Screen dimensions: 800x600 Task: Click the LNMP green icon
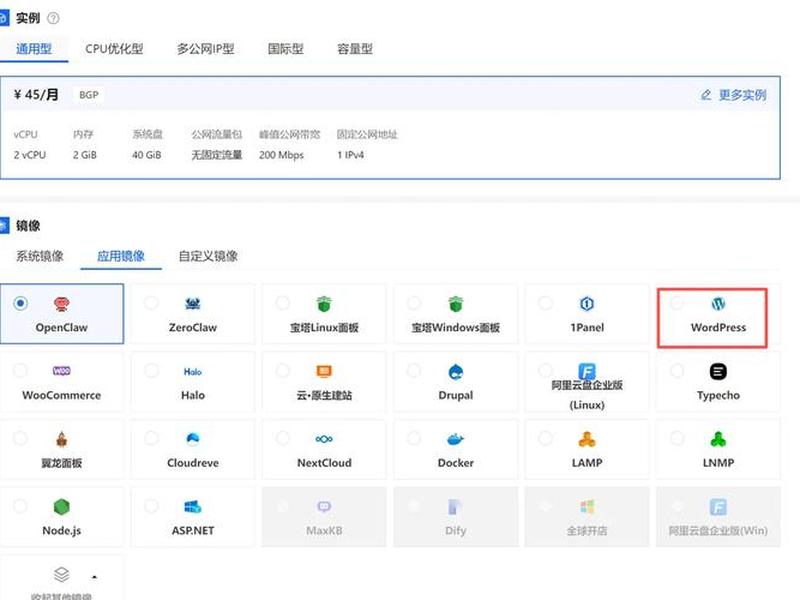(718, 439)
